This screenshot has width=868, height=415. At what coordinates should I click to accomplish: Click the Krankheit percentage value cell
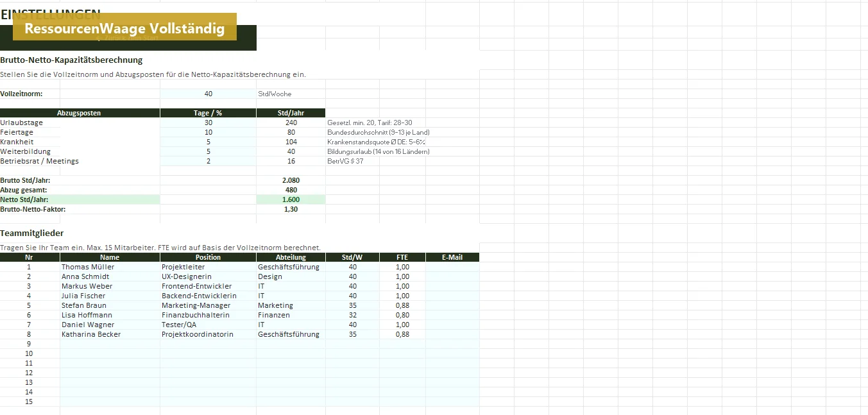tap(208, 142)
